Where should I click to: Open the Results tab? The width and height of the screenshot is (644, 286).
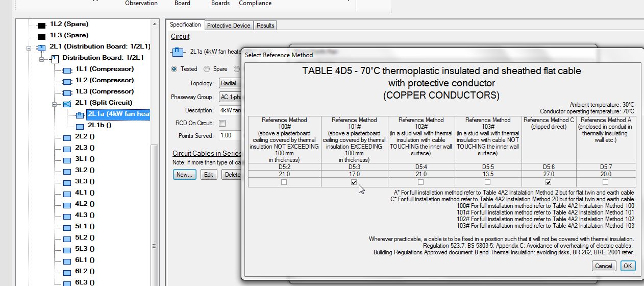265,26
